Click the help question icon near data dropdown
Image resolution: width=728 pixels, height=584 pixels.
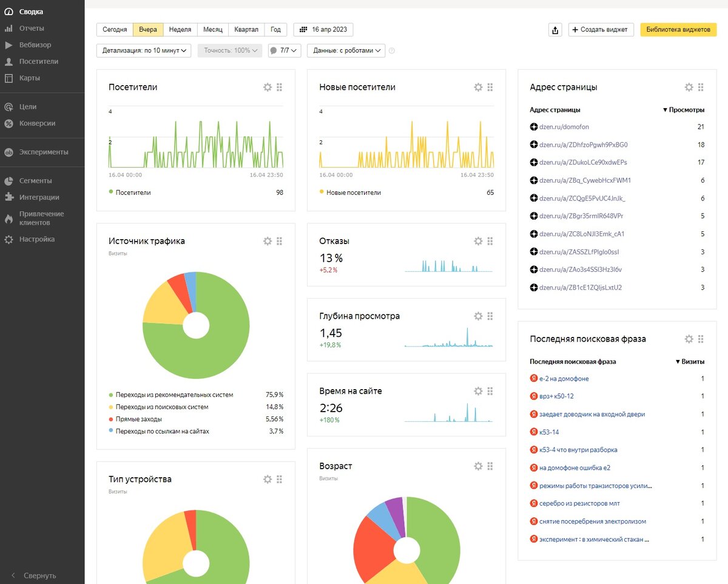(x=392, y=51)
